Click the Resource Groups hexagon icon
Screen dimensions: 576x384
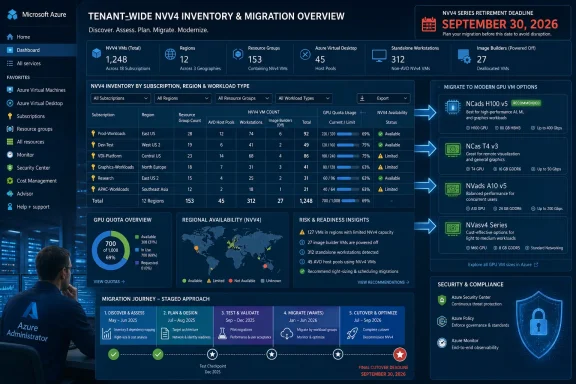(x=238, y=54)
